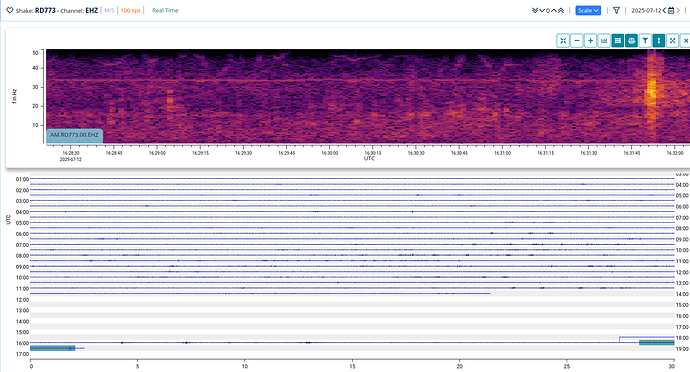The image size is (690, 372).
Task: Open the waveform chart view icon
Action: coord(604,41)
